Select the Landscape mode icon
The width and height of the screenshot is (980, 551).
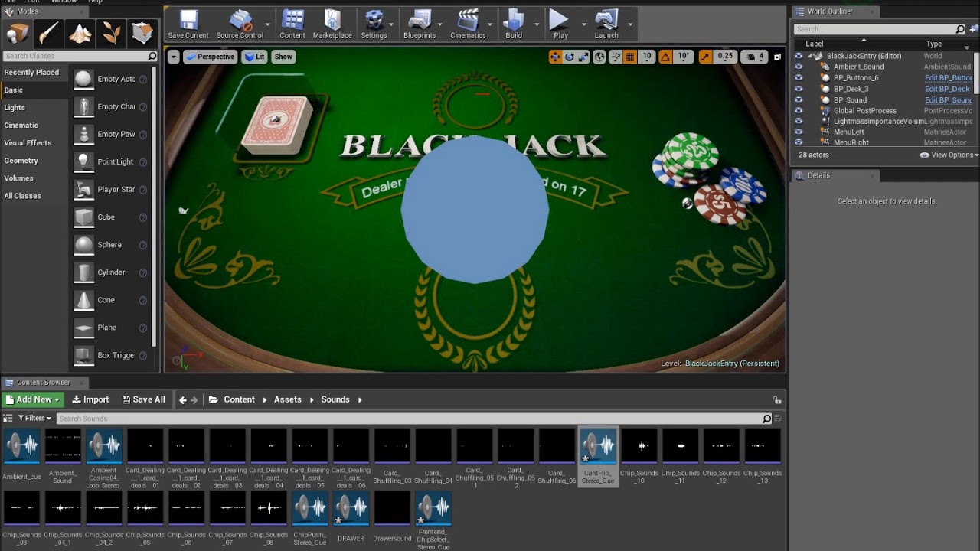point(80,34)
